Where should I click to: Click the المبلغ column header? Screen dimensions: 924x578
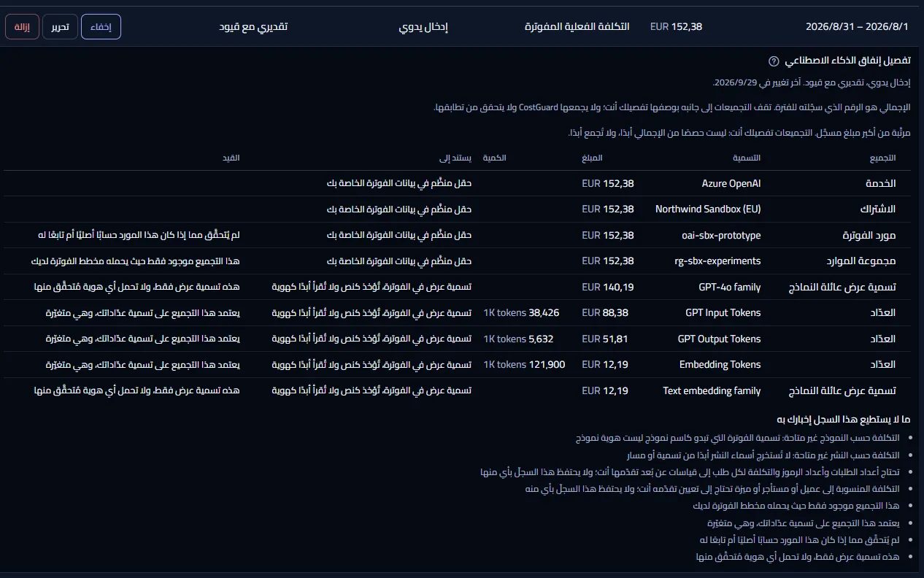coord(593,158)
